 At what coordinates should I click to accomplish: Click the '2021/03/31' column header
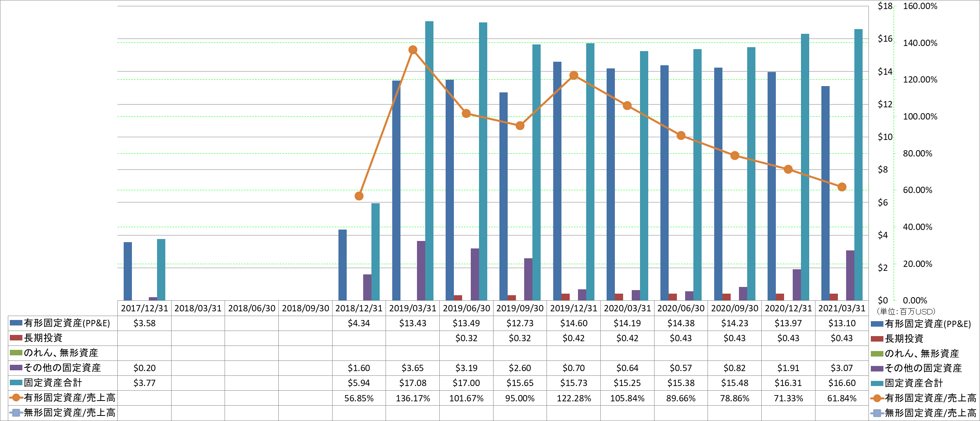(x=842, y=308)
